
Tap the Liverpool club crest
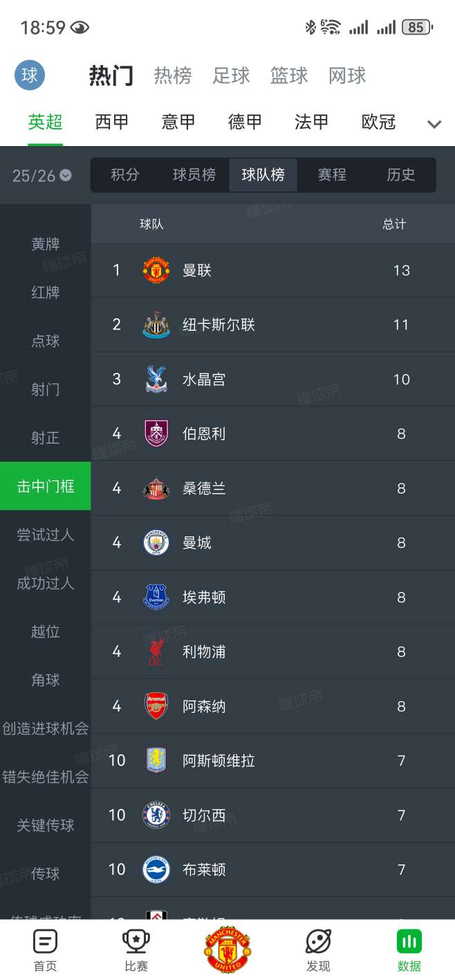[x=156, y=652]
